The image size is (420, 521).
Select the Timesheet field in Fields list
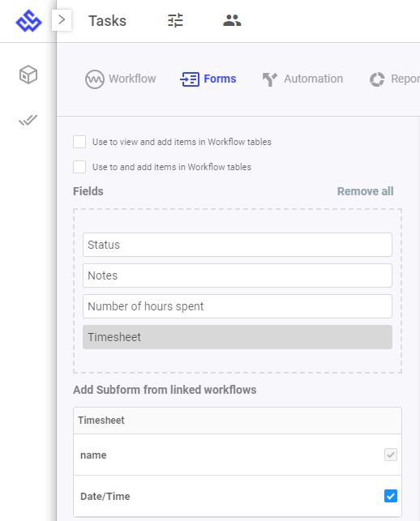238,337
